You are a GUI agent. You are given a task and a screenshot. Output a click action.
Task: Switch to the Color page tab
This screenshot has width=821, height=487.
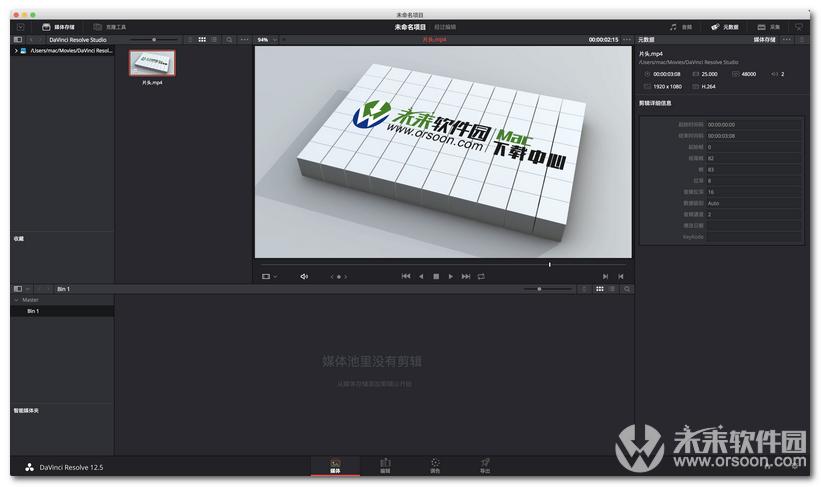tap(435, 466)
